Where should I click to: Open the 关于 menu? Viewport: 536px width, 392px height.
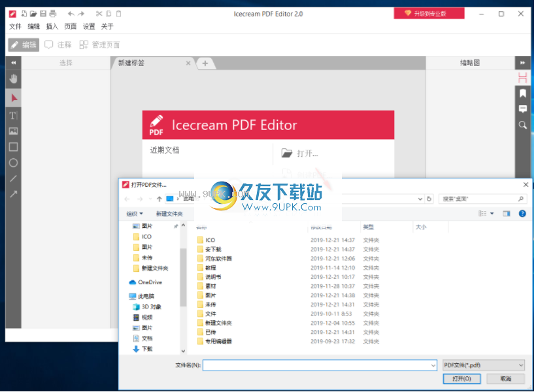(x=107, y=26)
